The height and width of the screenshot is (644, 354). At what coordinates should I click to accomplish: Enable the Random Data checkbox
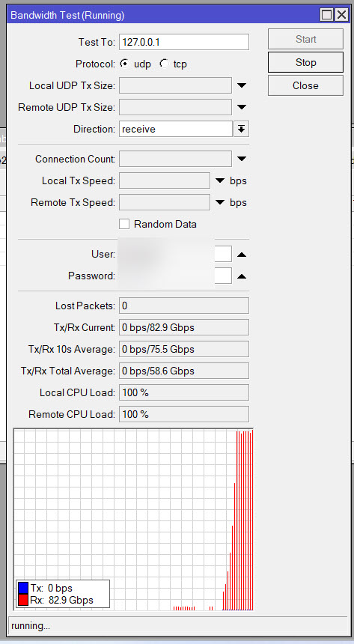[x=124, y=224]
